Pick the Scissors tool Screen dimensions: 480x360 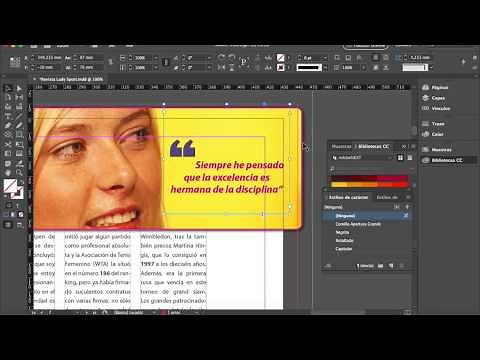(8, 144)
